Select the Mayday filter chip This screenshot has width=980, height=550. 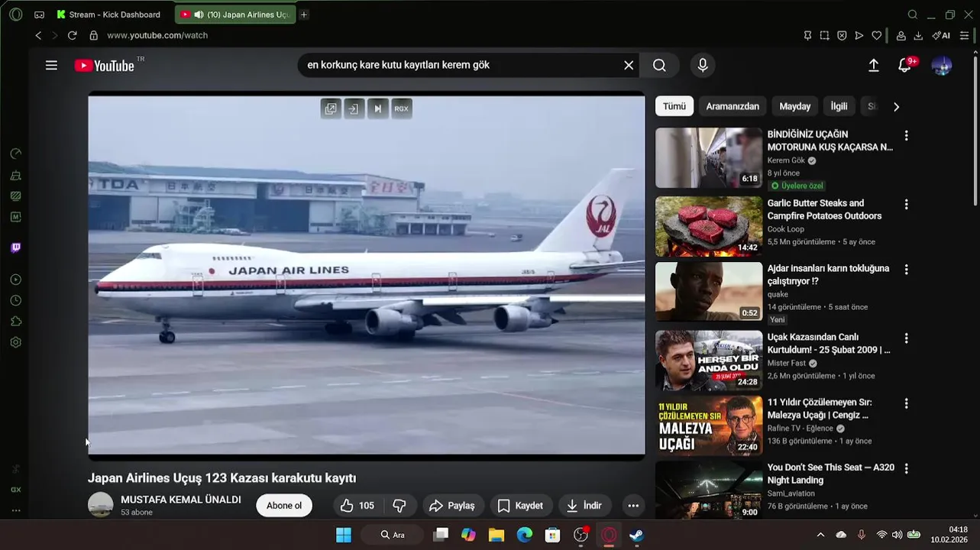[x=795, y=106]
